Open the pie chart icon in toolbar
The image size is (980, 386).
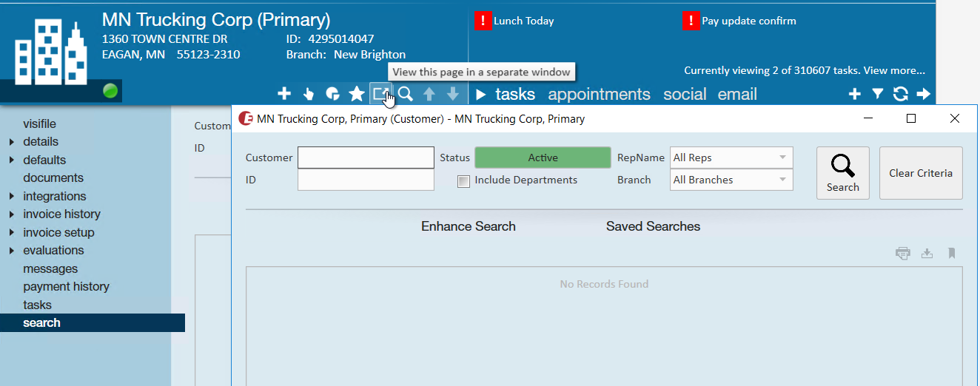coord(333,94)
